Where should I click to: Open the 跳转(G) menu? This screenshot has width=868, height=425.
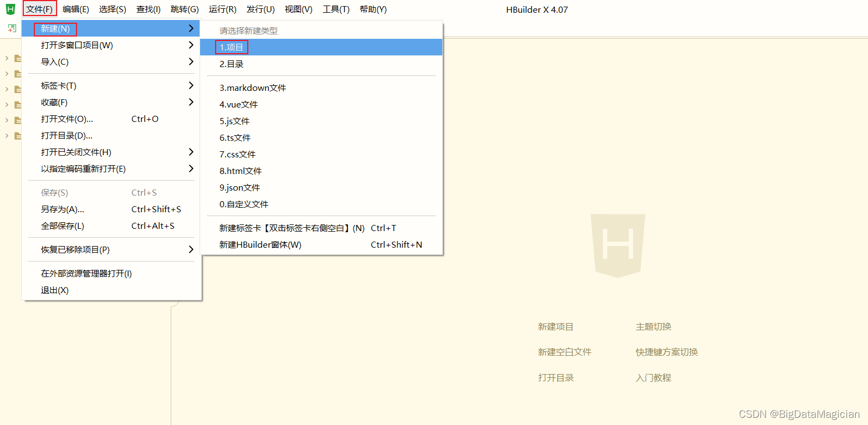[x=185, y=9]
